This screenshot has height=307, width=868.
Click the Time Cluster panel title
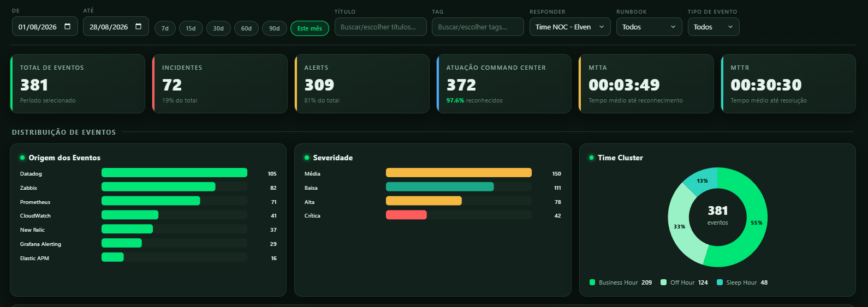point(620,158)
